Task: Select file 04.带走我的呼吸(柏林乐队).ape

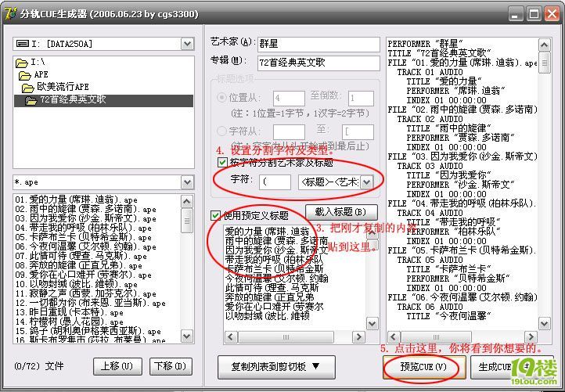Action: click(83, 228)
